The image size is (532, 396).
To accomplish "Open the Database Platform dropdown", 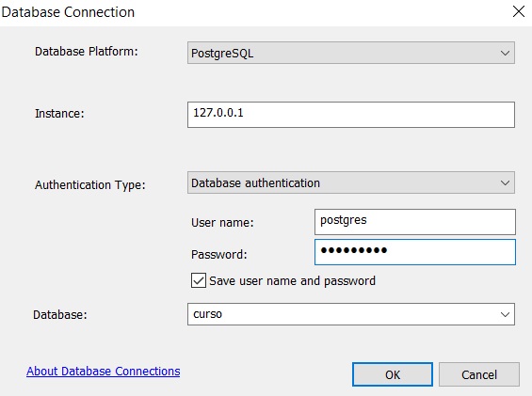I will coord(351,53).
